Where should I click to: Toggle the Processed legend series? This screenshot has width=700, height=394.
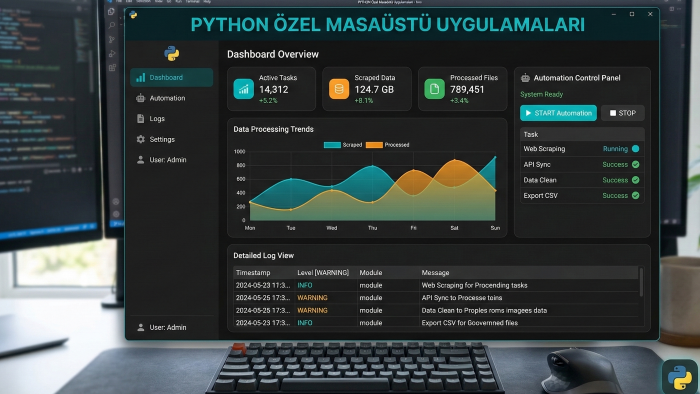coord(388,145)
